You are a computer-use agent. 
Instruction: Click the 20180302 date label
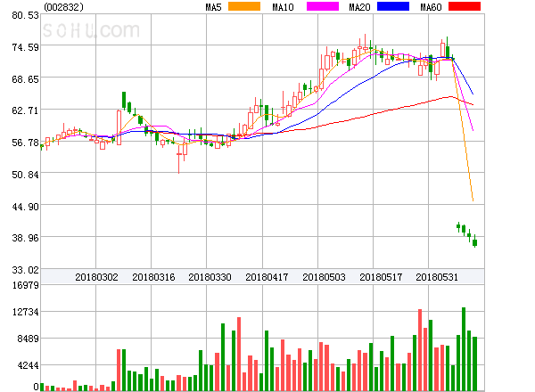(x=96, y=277)
